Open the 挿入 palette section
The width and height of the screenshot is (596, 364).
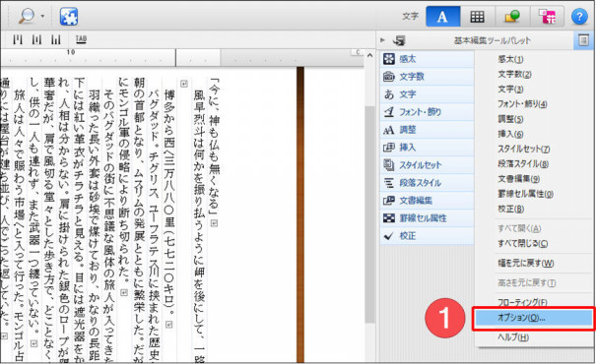427,148
